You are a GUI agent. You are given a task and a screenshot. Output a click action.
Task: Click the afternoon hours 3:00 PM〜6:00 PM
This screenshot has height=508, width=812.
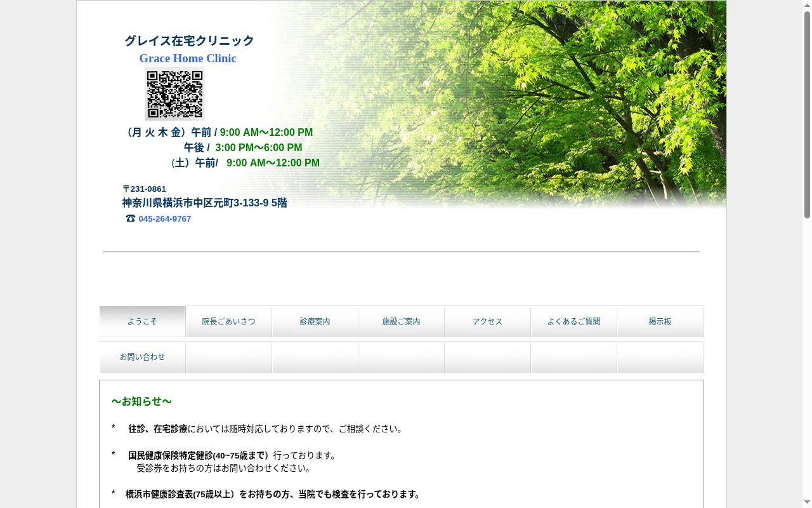coord(259,148)
